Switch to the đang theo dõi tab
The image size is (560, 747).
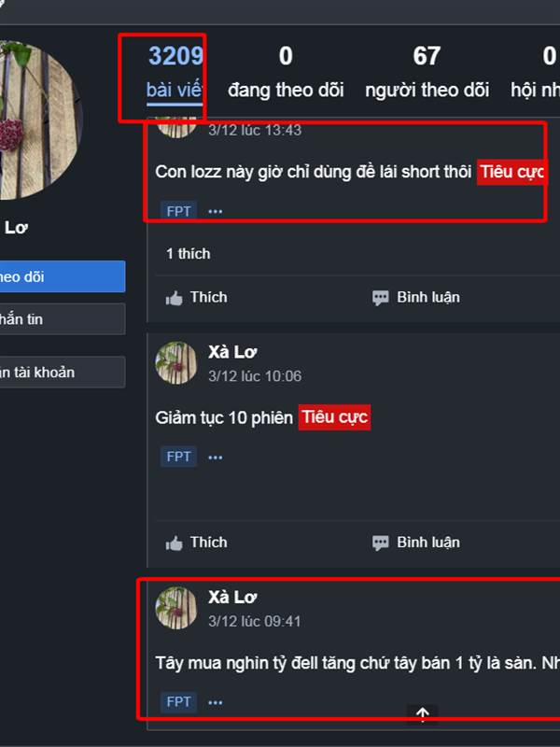286,72
